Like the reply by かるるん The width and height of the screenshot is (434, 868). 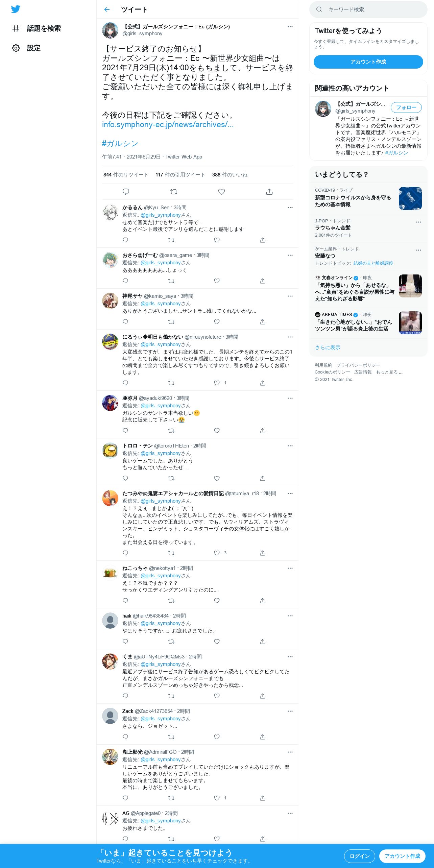point(217,240)
